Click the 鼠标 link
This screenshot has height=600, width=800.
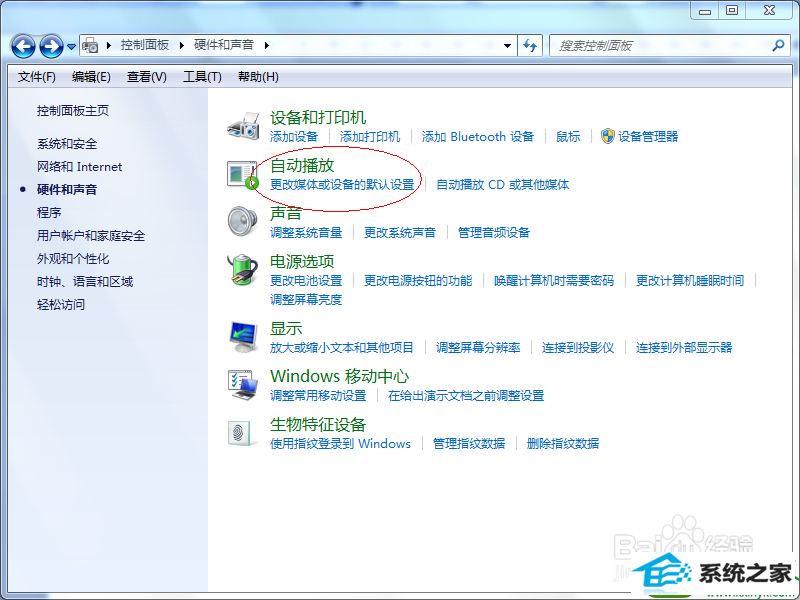pyautogui.click(x=568, y=137)
